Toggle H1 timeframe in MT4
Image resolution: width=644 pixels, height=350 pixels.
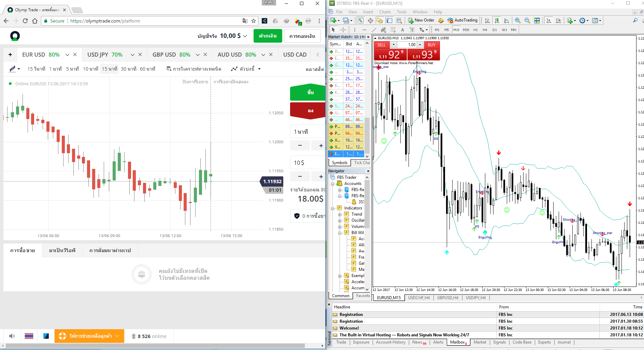[x=475, y=30]
